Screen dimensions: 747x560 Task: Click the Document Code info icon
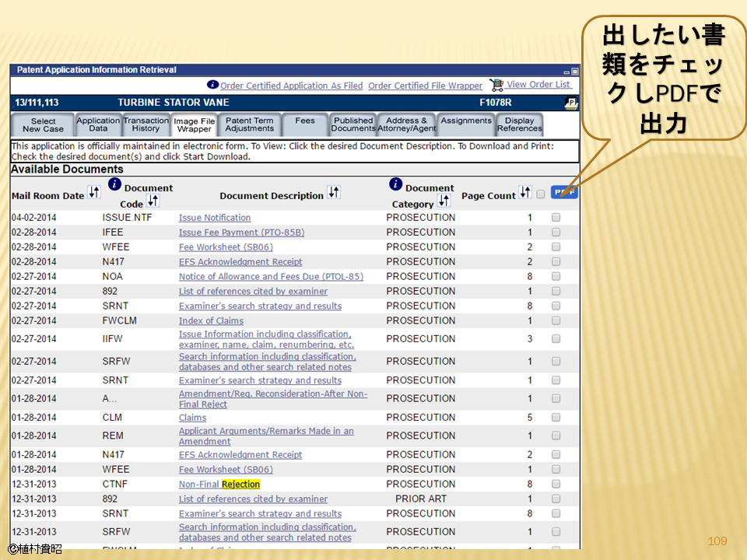pyautogui.click(x=115, y=184)
